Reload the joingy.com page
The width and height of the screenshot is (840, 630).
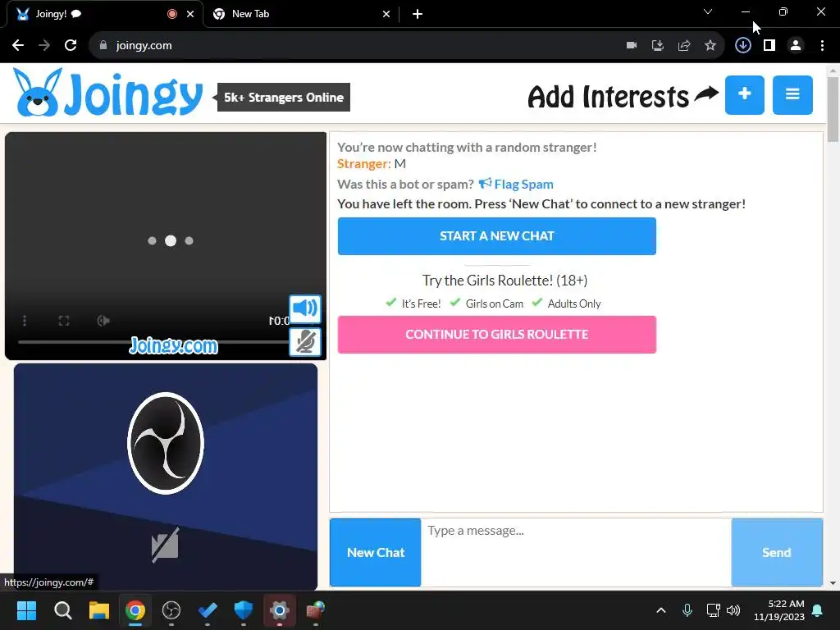71,46
